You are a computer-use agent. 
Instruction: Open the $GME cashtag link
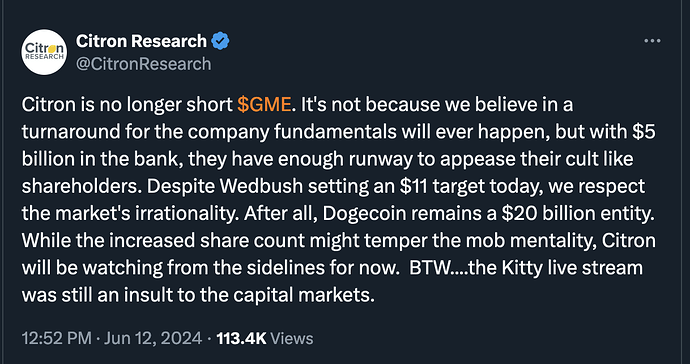coord(264,104)
